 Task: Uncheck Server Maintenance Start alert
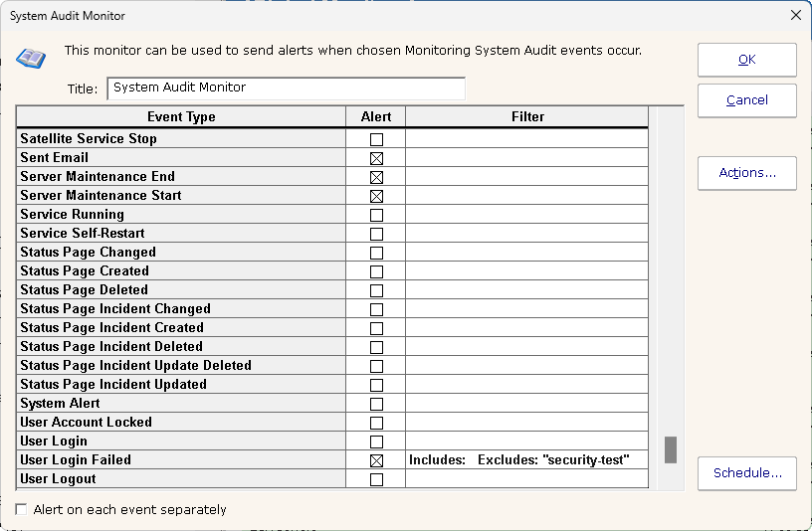tap(376, 196)
